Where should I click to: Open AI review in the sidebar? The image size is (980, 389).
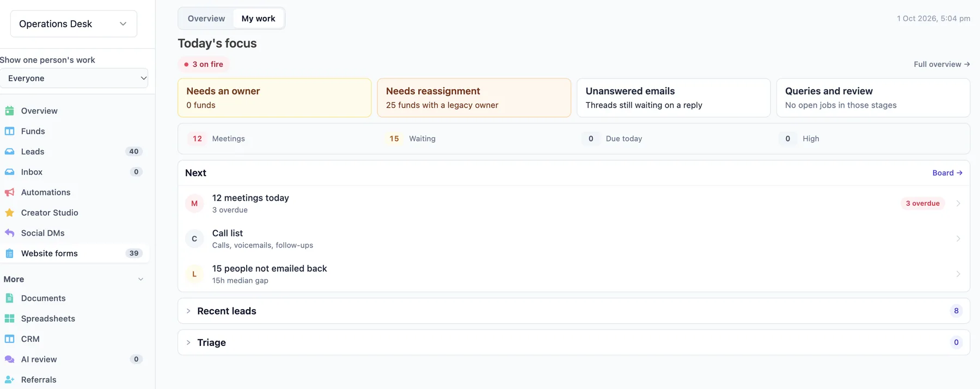click(x=73, y=360)
